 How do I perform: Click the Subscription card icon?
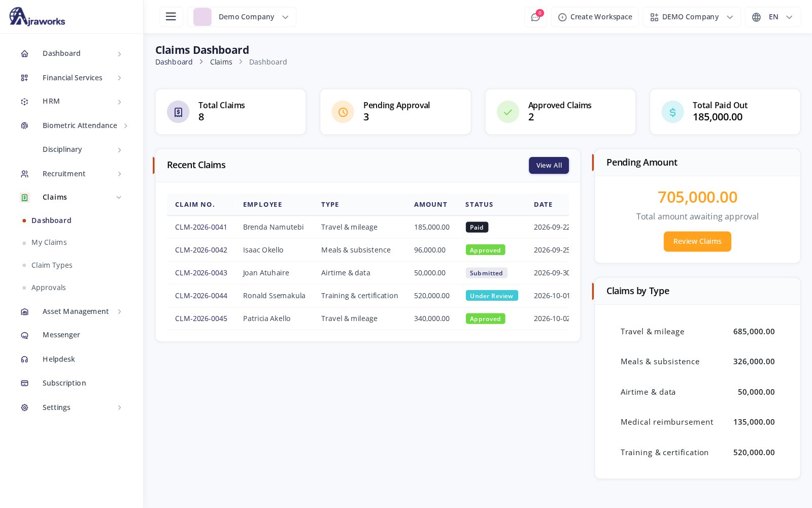[24, 383]
